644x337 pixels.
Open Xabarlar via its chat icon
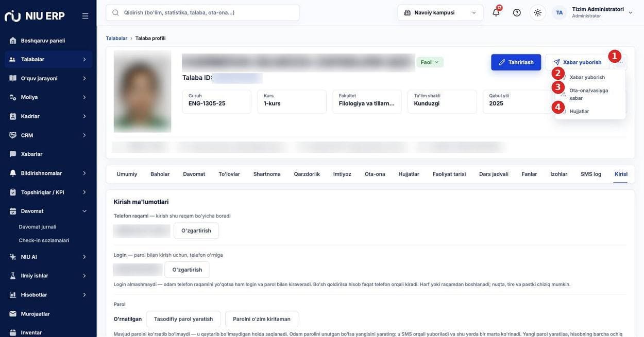click(13, 154)
